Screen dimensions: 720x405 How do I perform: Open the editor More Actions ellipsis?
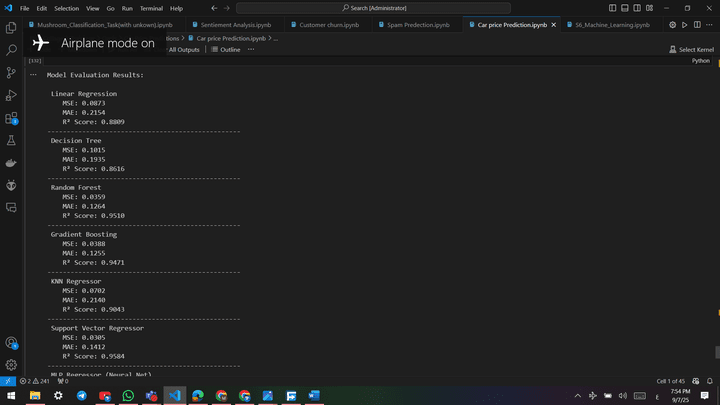coord(709,25)
